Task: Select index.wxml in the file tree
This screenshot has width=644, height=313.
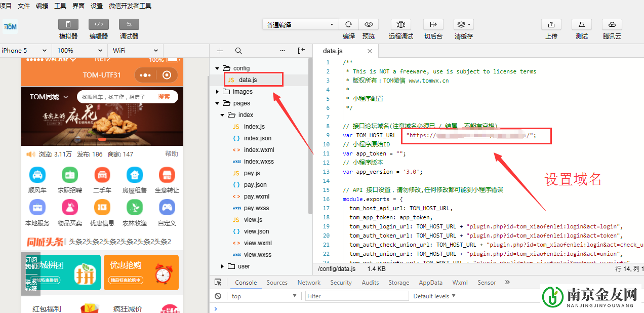Action: point(258,150)
